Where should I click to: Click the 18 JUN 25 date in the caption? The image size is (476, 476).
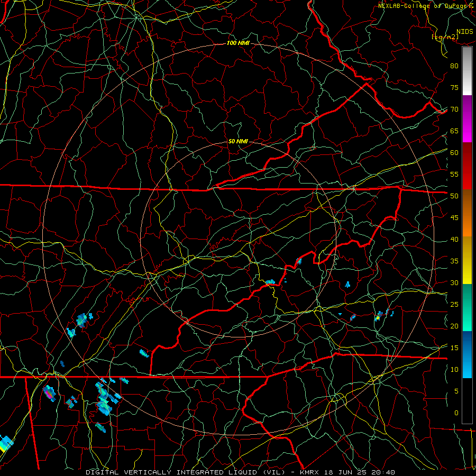pos(344,472)
